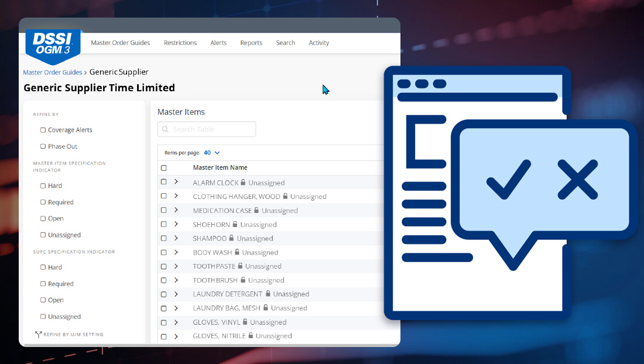Focus the Search Table input field
Image resolution: width=644 pixels, height=364 pixels.
click(211, 129)
